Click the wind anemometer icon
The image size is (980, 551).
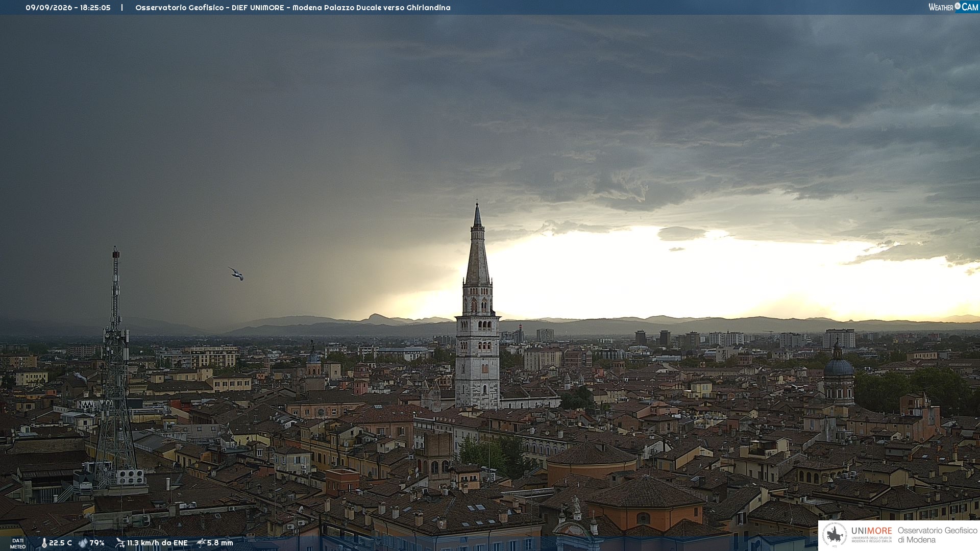120,543
